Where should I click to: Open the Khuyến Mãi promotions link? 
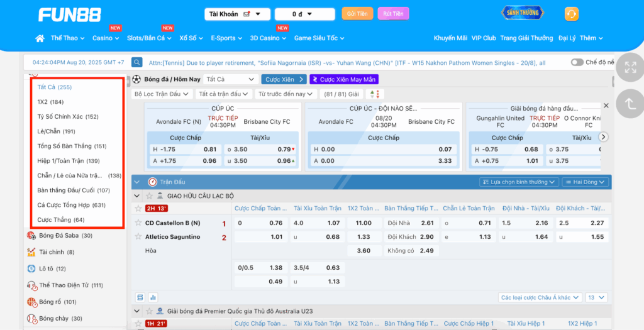[450, 38]
